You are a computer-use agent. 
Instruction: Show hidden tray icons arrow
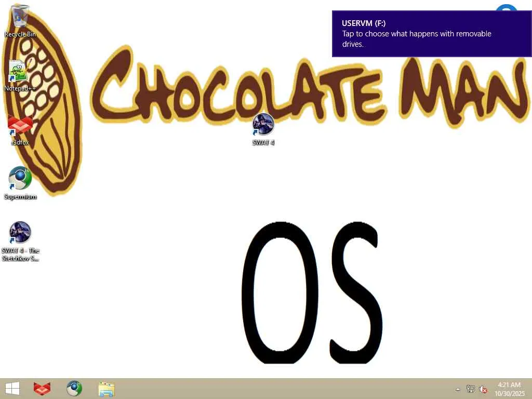458,390
